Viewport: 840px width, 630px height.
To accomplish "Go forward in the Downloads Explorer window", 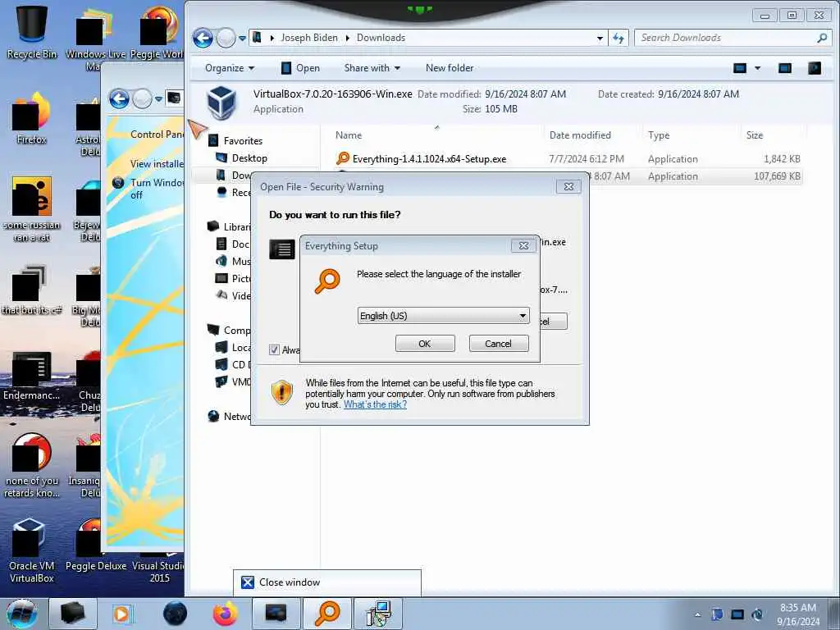I will (226, 38).
